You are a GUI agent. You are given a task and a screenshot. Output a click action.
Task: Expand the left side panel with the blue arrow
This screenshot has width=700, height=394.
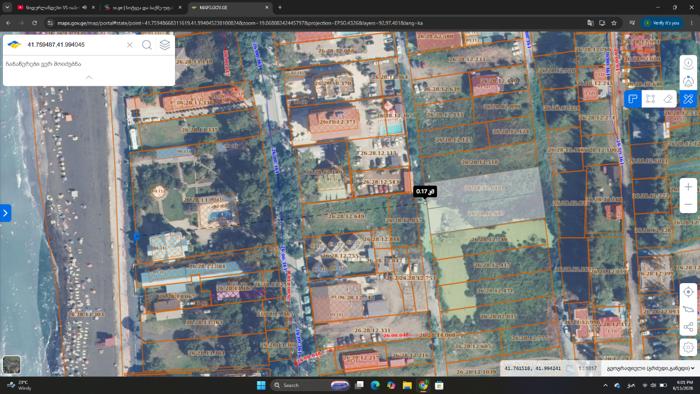click(x=5, y=213)
